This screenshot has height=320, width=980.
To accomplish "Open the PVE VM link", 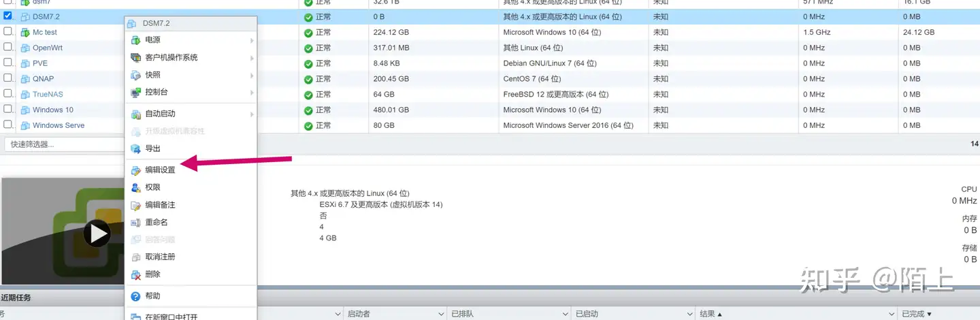I will click(40, 63).
